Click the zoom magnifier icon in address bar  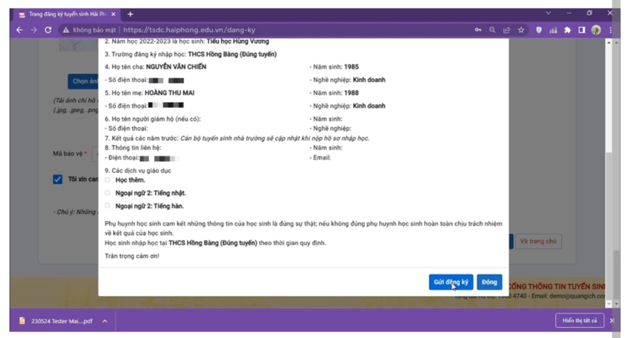(x=492, y=30)
